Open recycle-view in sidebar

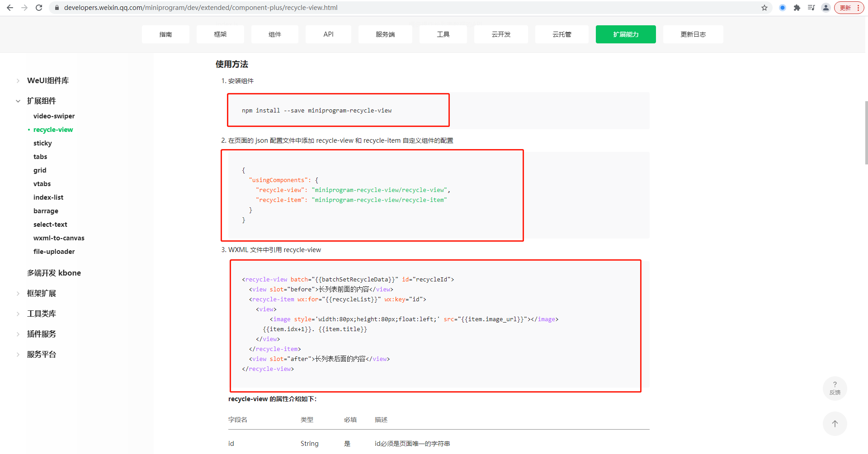53,130
